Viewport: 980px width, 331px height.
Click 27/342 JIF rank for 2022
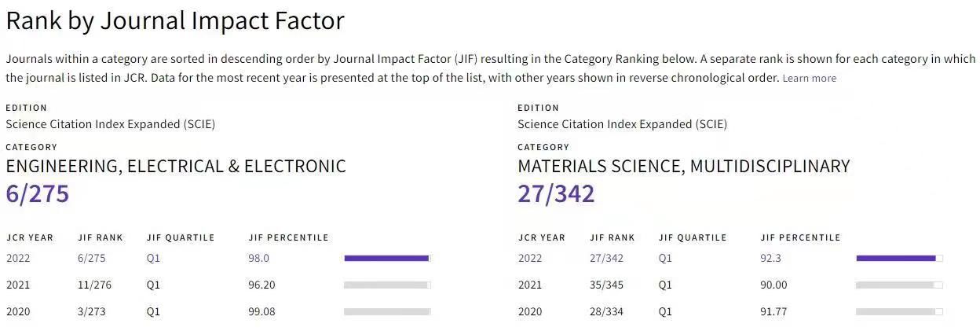pos(607,258)
